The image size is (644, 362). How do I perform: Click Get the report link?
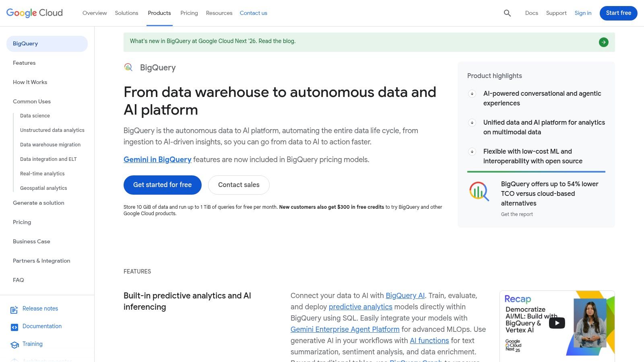point(517,214)
